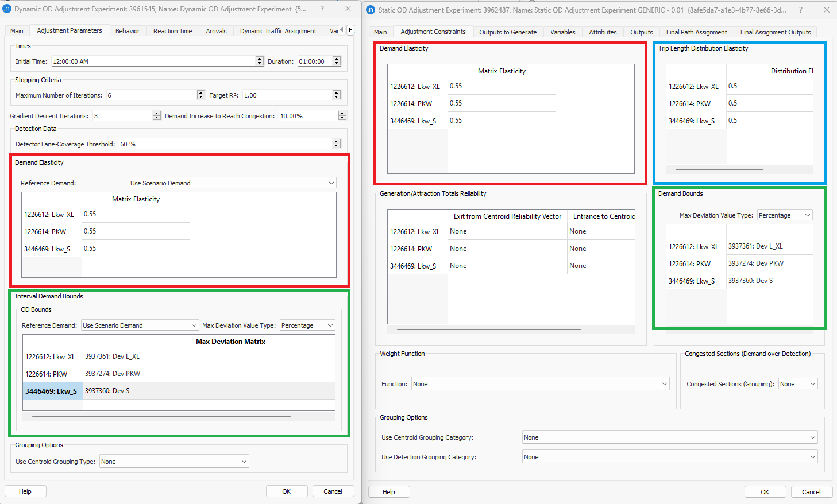The height and width of the screenshot is (504, 837).
Task: Switch to the Final Assignment Outputs tab
Action: tap(775, 32)
